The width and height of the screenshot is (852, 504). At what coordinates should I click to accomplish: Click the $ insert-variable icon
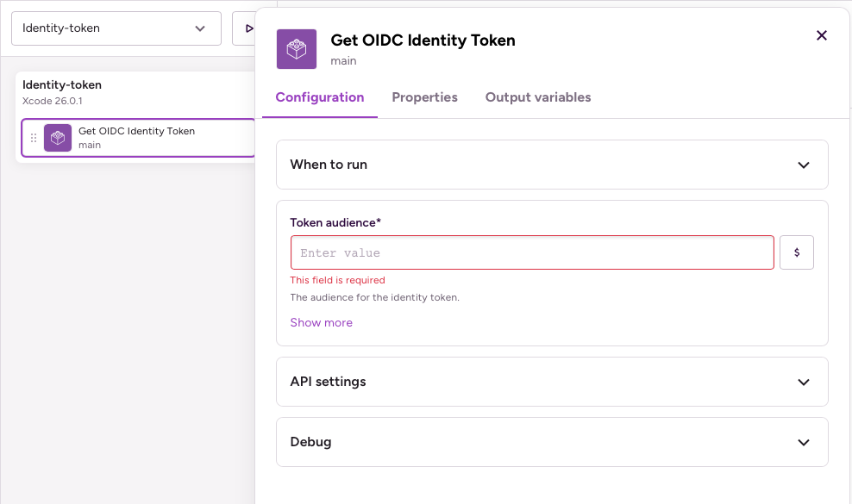[x=796, y=252]
